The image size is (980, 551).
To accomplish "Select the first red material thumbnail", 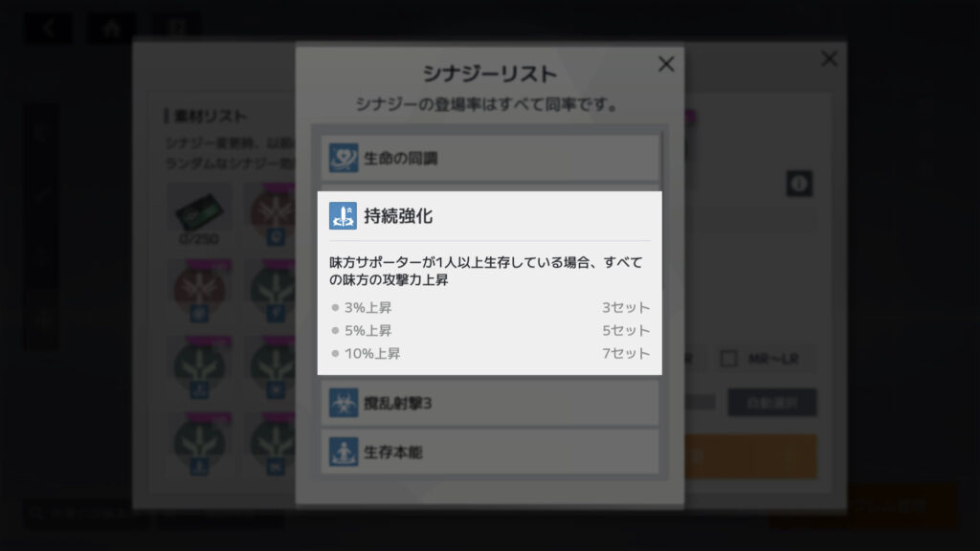I will (x=276, y=214).
